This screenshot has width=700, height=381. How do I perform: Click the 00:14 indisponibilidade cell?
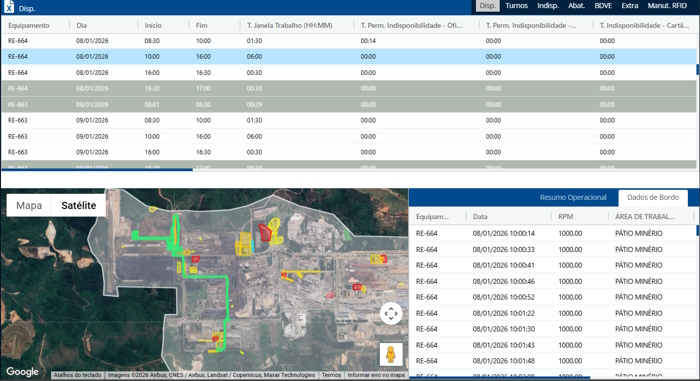point(368,41)
